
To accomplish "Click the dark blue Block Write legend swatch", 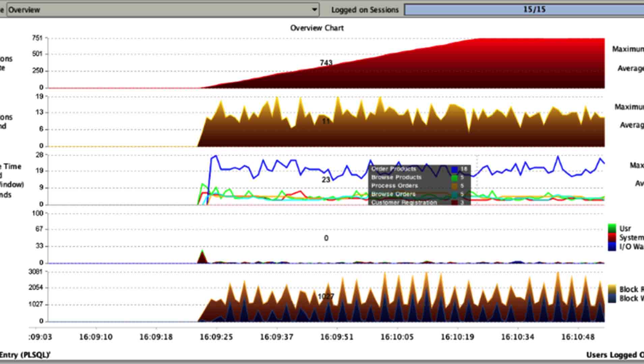I will [612, 298].
